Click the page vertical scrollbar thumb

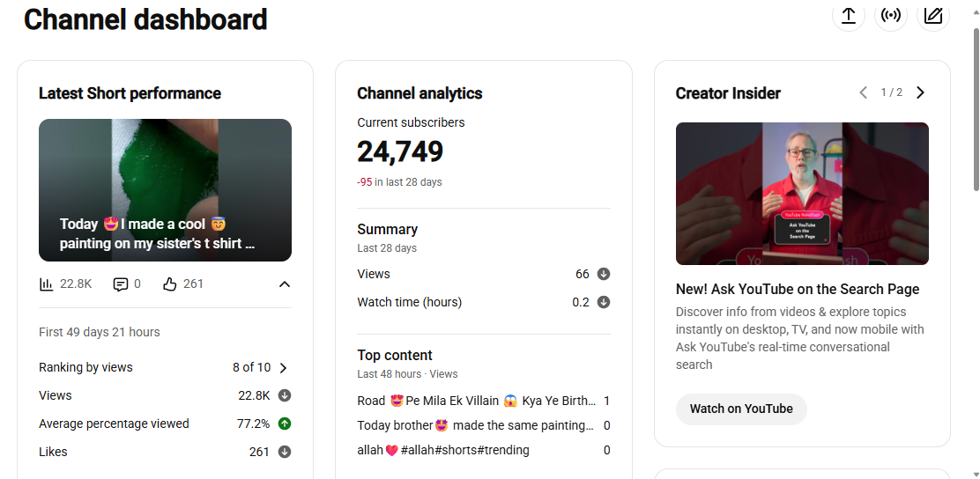[x=976, y=109]
